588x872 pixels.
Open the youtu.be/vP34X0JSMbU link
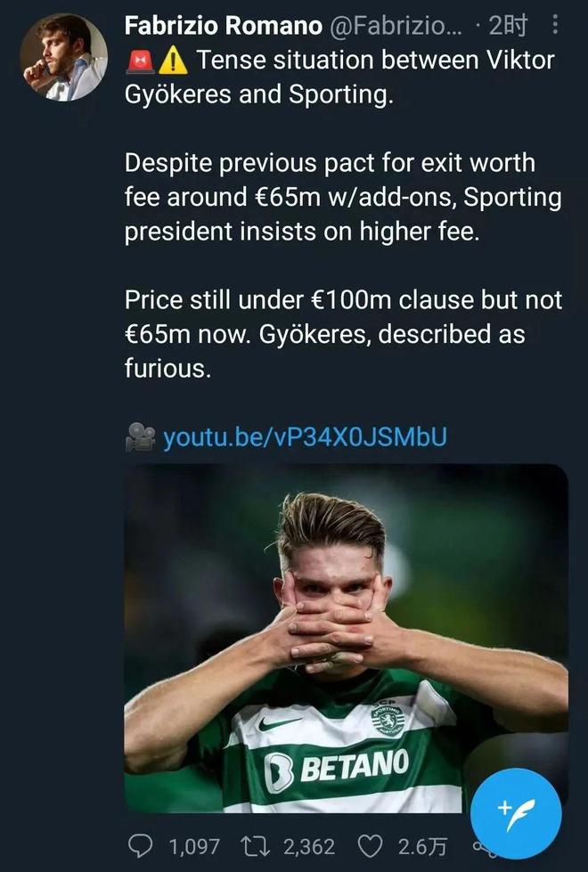(305, 437)
